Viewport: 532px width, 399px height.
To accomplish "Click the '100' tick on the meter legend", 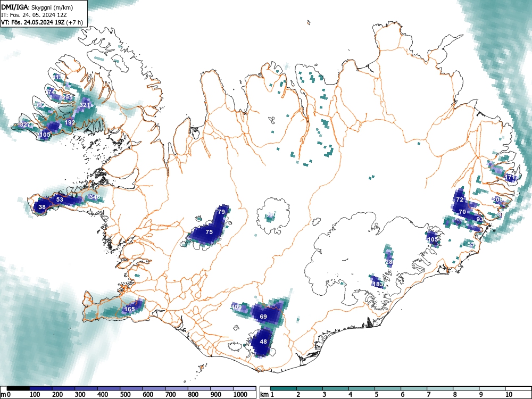I will pos(35,395).
